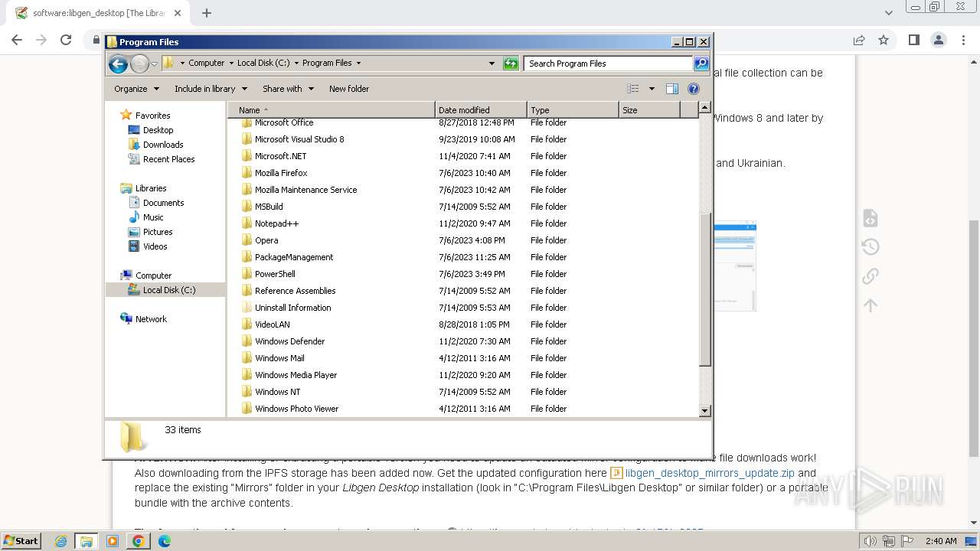Click the Program Files breadcrumb segment

[327, 64]
